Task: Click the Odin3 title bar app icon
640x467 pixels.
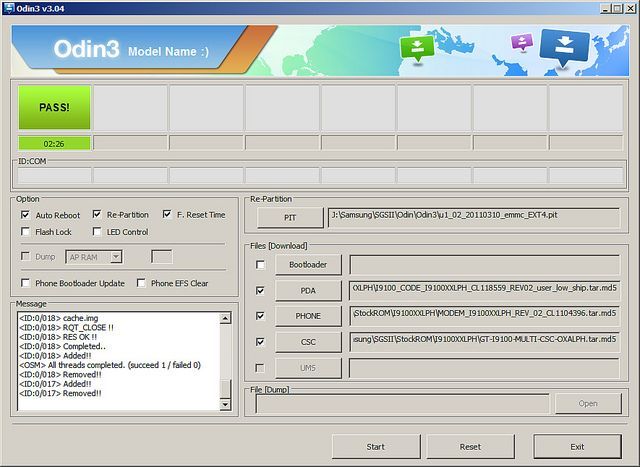Action: click(8, 8)
